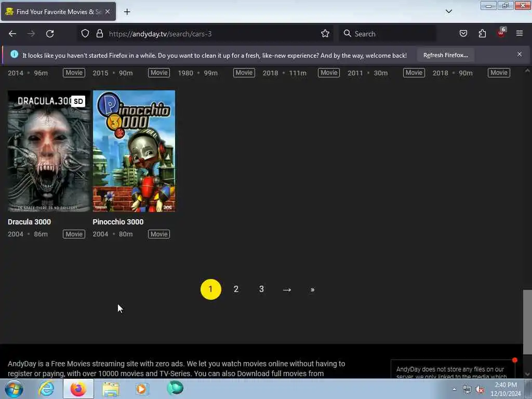Dismiss the Firefox refresh notification bar

[x=520, y=54]
